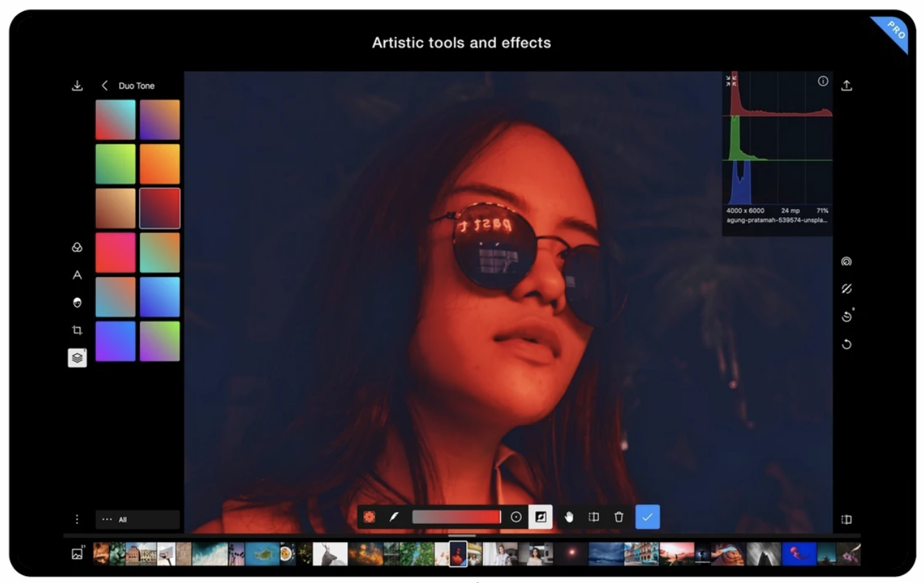Open the histogram info icon
Image resolution: width=924 pixels, height=583 pixels.
823,81
